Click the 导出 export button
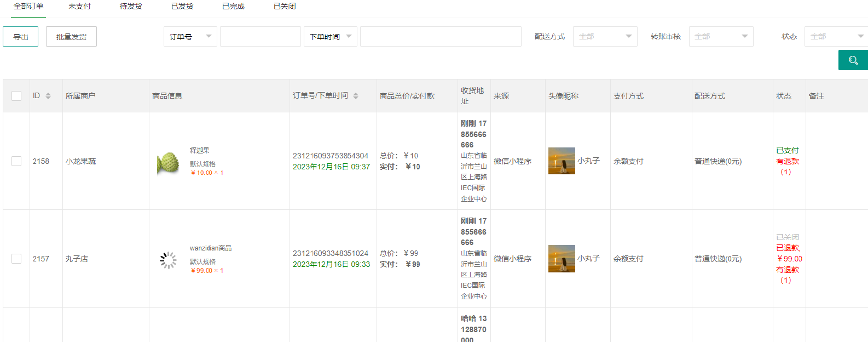This screenshot has width=868, height=342. pos(21,37)
